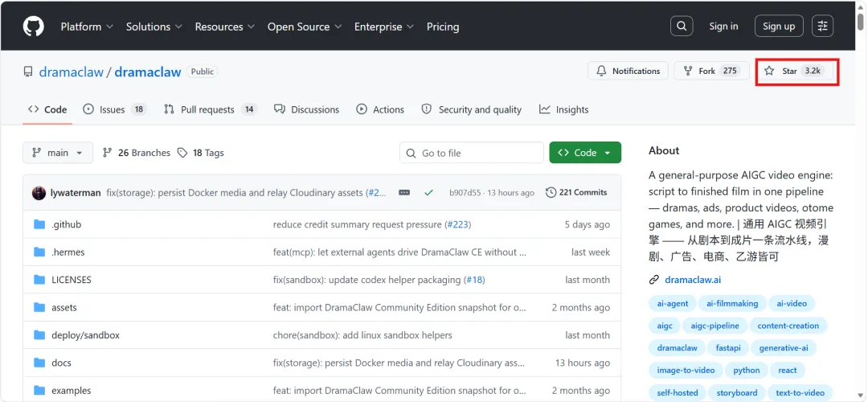Switch to the Discussions tab
868x402 pixels.
[307, 109]
